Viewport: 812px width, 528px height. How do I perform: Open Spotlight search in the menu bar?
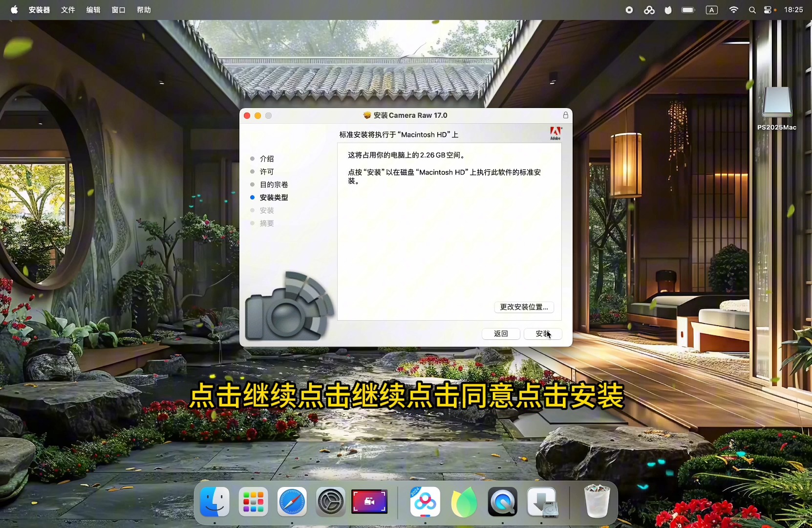[752, 10]
